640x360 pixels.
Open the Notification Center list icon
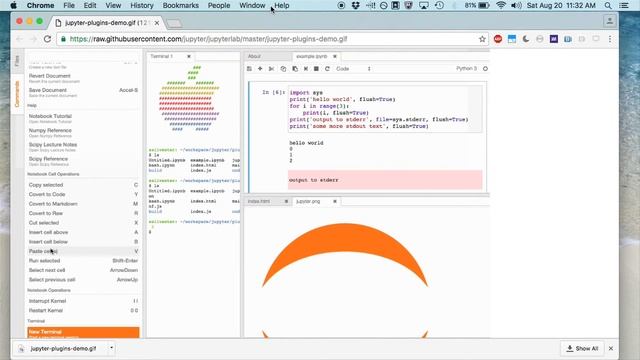[x=624, y=5]
